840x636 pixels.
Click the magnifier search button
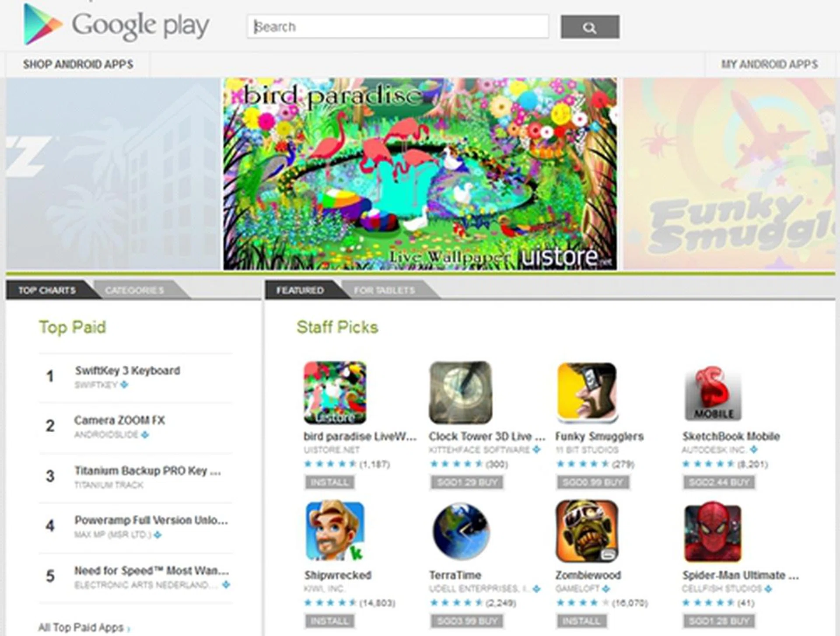590,27
